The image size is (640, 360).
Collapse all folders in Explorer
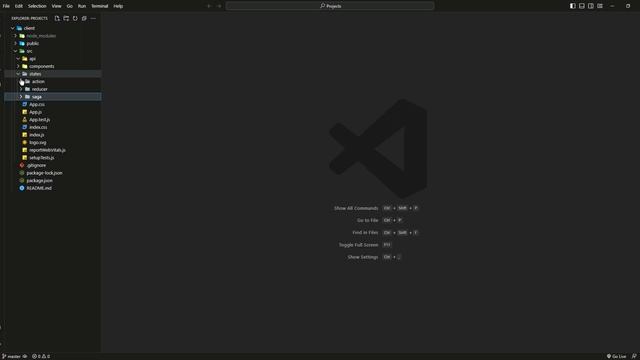pyautogui.click(x=84, y=18)
